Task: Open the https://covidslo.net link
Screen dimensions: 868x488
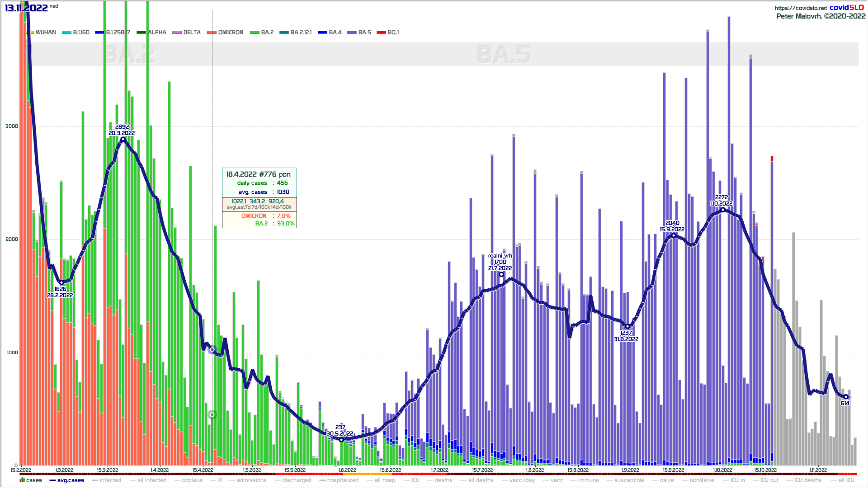Action: (x=800, y=8)
